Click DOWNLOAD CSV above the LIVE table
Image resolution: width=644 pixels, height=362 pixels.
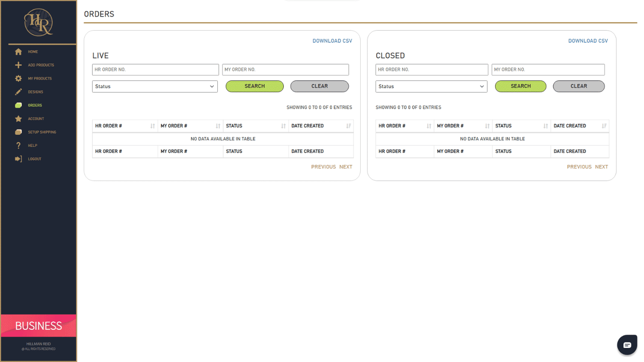332,41
